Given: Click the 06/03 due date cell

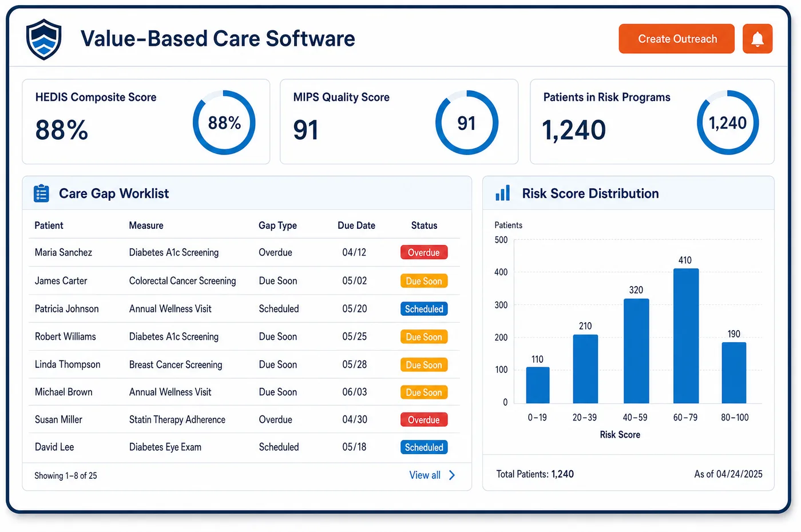Looking at the screenshot, I should pyautogui.click(x=355, y=392).
